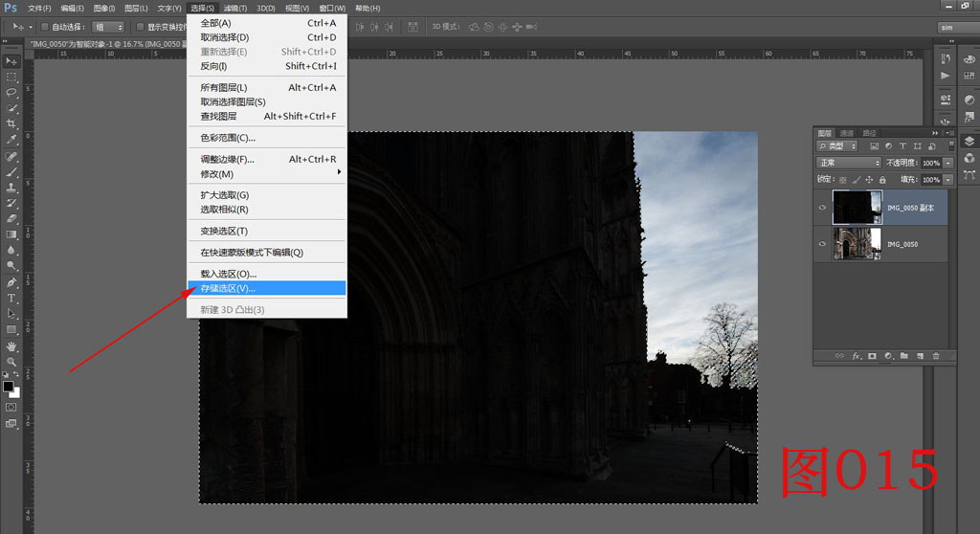Open the 填充 fill arrow
The height and width of the screenshot is (534, 980).
click(x=948, y=180)
